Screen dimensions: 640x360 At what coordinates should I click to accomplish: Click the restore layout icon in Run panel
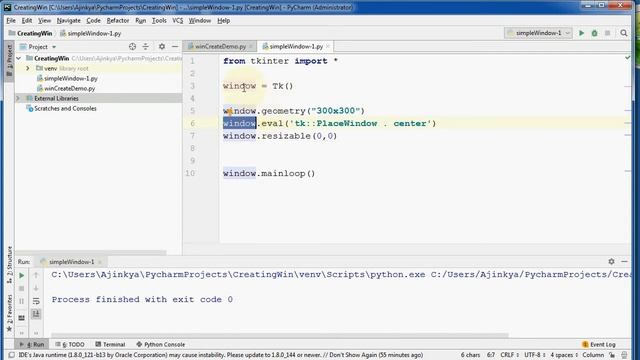pyautogui.click(x=22, y=317)
